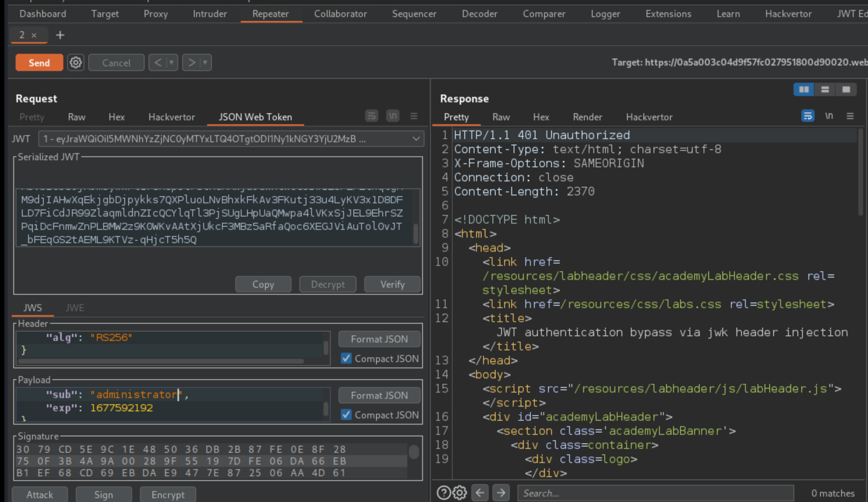
Task: Jump to next search match
Action: coord(501,493)
